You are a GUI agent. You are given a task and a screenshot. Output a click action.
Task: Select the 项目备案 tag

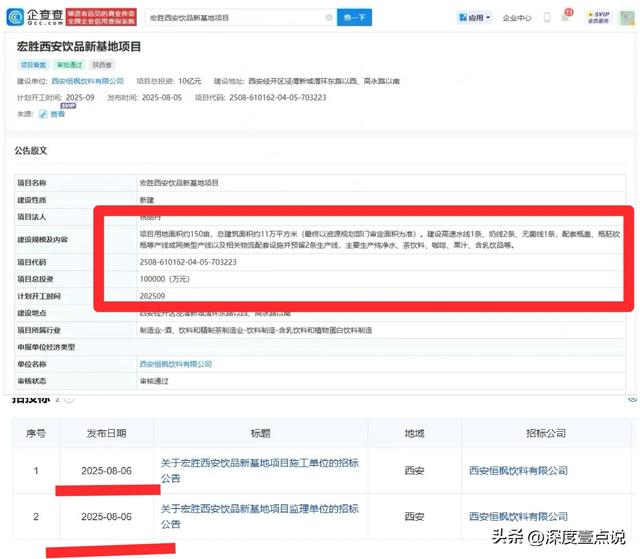(x=33, y=65)
